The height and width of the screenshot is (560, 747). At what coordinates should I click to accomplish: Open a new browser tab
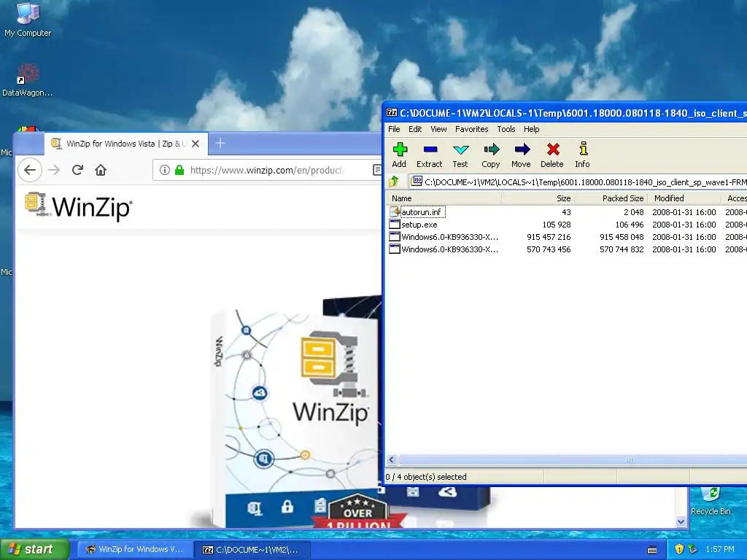(x=220, y=144)
